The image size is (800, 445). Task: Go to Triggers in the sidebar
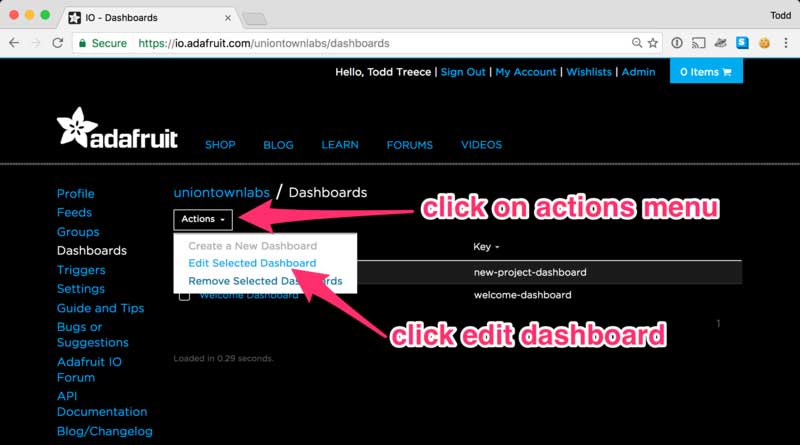coord(81,270)
